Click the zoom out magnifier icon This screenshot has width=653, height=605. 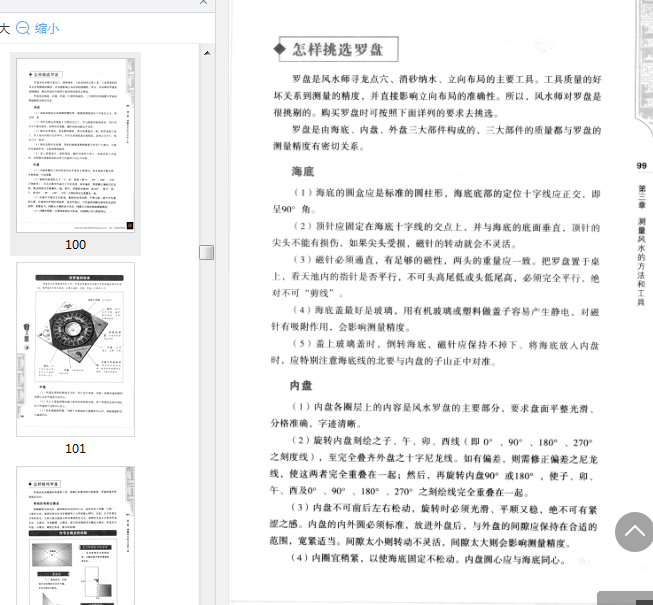[22, 28]
